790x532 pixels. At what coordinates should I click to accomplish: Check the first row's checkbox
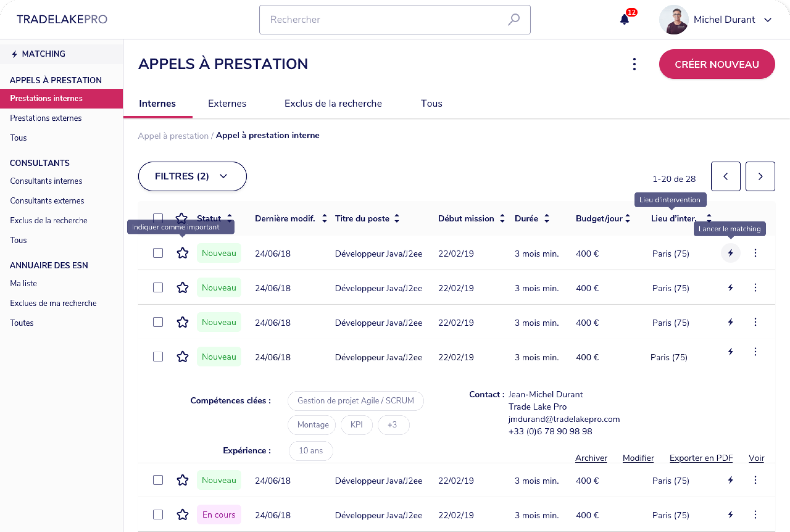(158, 253)
